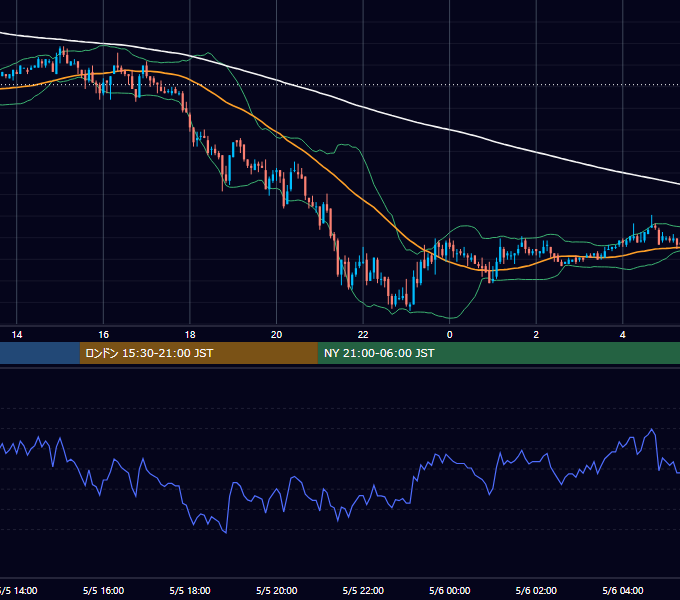The width and height of the screenshot is (680, 600).
Task: Select the London 15:30-21:00 JST session bar
Action: pos(199,353)
